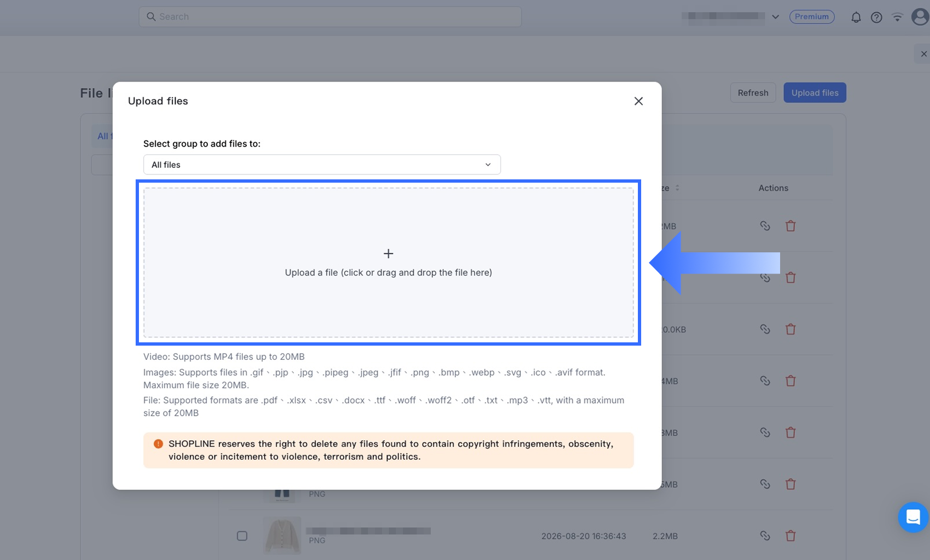The image size is (930, 560).
Task: Delete the first file using trash icon
Action: click(791, 226)
